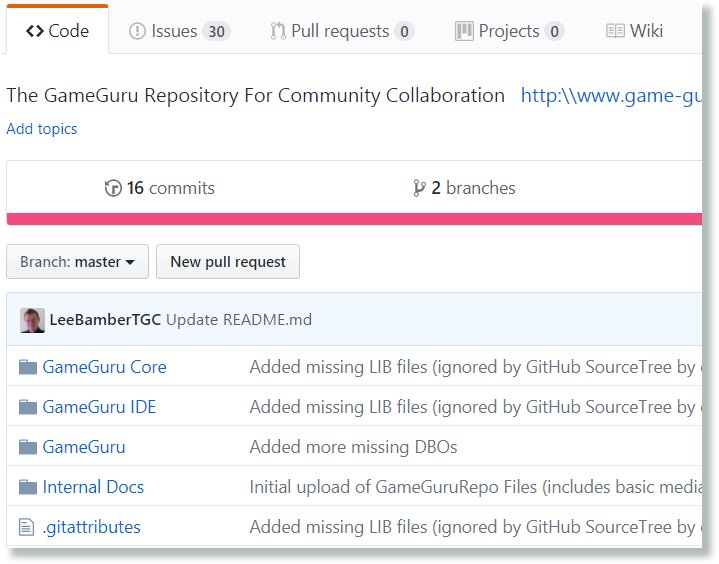The height and width of the screenshot is (564, 719).
Task: Click 'Initial upload of GameGuruRepo Files' commit
Action: click(476, 487)
